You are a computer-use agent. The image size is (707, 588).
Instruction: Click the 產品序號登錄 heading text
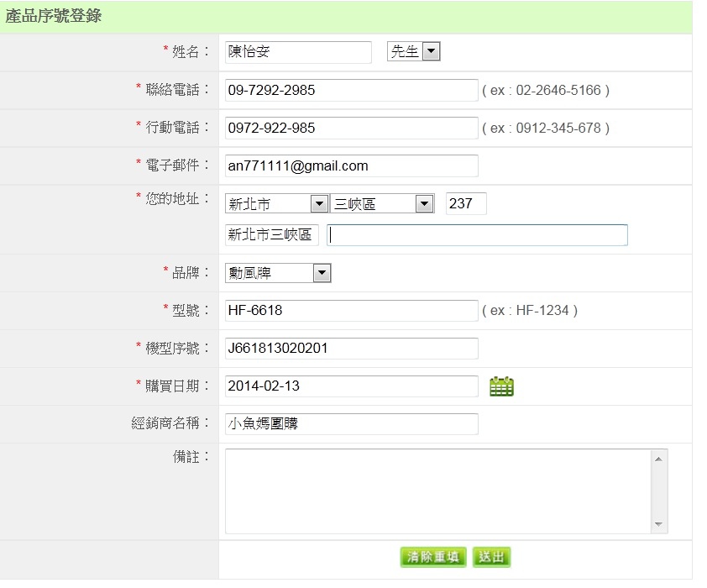[53, 16]
